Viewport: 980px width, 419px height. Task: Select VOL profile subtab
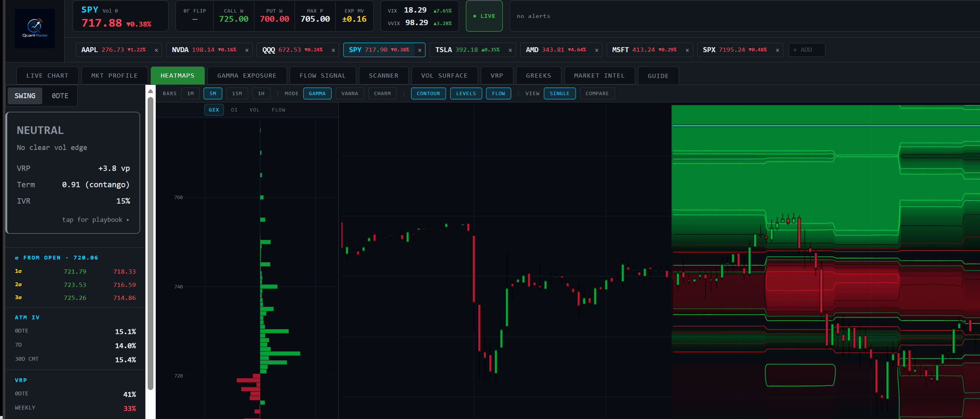pos(254,110)
